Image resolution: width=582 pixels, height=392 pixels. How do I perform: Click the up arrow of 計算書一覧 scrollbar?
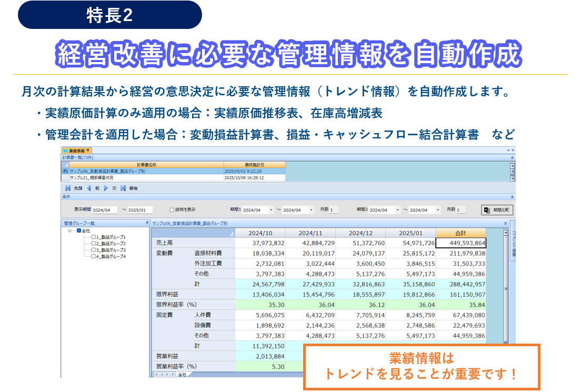tap(513, 166)
